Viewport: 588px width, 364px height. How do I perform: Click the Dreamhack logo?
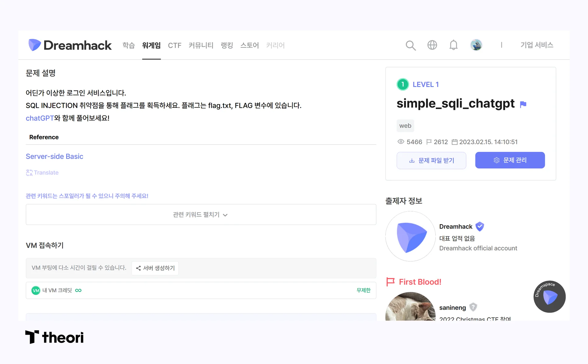[x=70, y=45]
